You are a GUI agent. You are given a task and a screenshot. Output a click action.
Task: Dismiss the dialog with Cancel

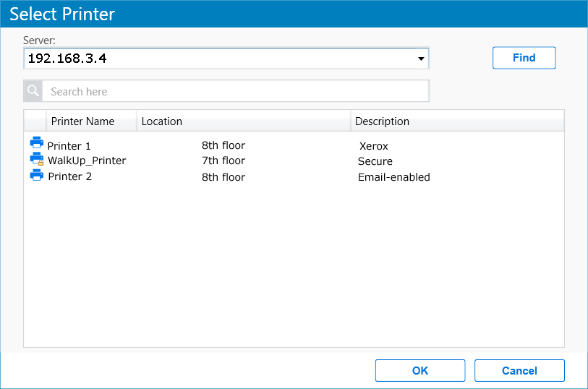pyautogui.click(x=519, y=371)
